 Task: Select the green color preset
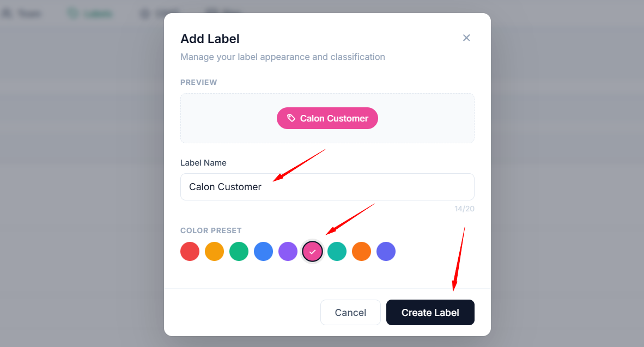click(239, 251)
